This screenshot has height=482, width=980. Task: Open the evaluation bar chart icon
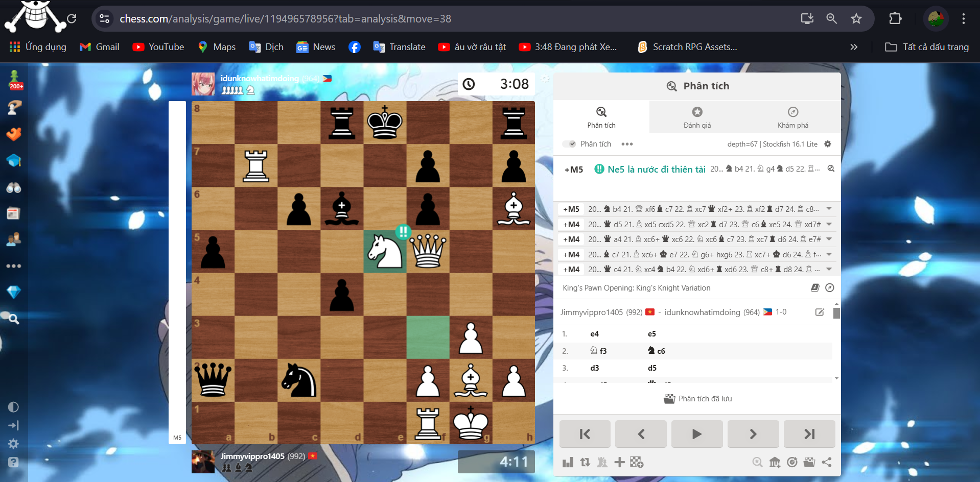568,463
